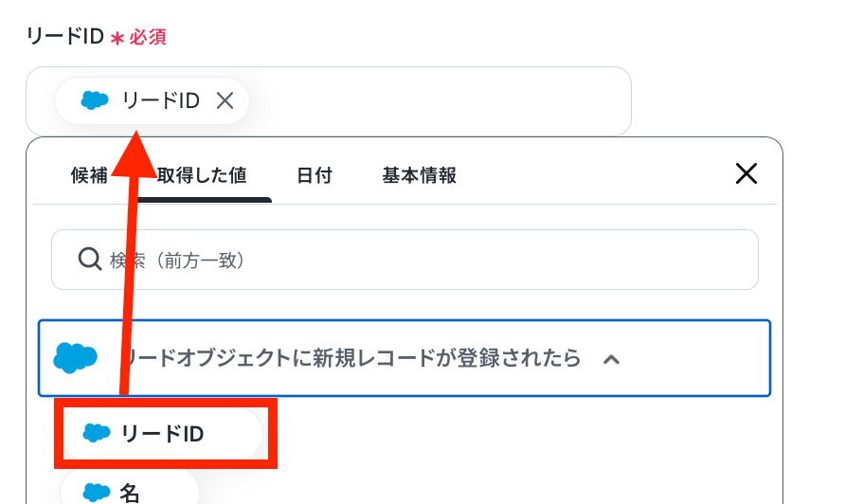This screenshot has width=845, height=504.
Task: Close the value picker panel with the X
Action: click(x=746, y=173)
